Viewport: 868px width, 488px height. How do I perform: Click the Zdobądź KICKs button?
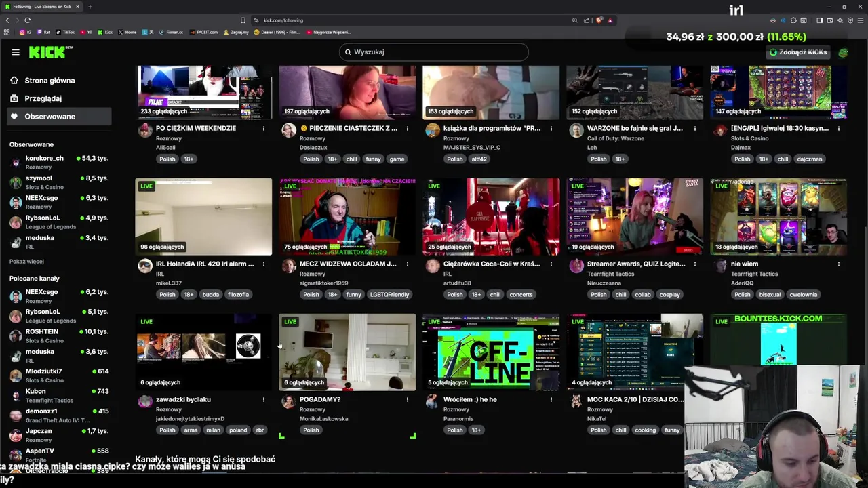(x=798, y=52)
